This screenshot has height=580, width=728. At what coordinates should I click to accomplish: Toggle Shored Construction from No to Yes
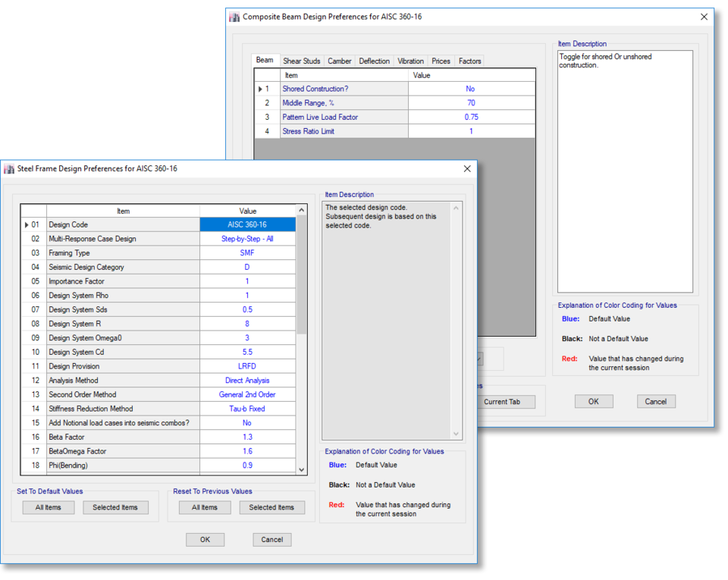click(x=471, y=89)
